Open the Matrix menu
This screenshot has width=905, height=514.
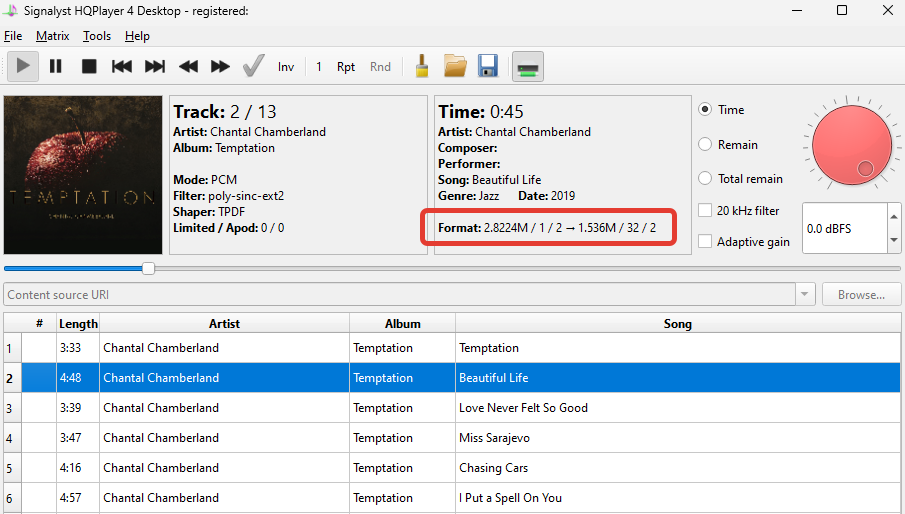click(53, 36)
